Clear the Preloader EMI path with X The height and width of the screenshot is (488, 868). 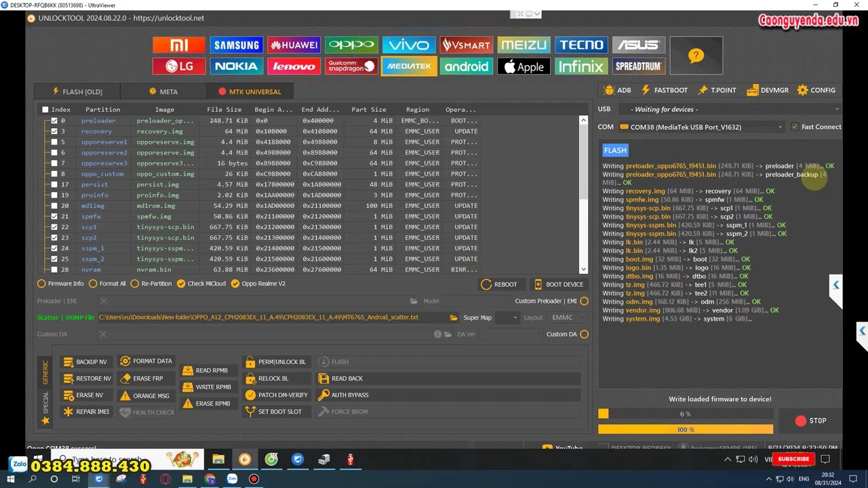pyautogui.click(x=103, y=301)
